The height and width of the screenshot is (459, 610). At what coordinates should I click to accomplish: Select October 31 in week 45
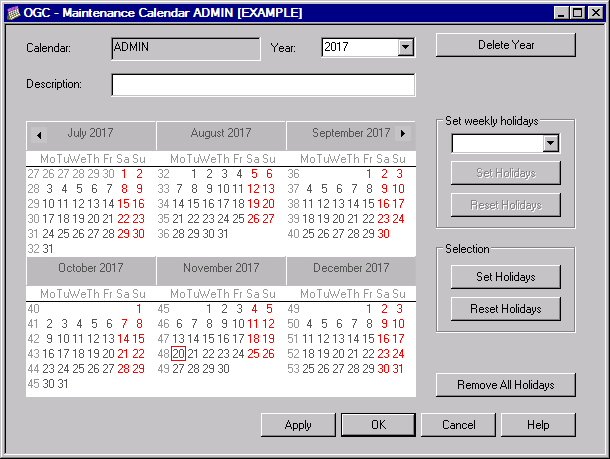click(x=63, y=384)
